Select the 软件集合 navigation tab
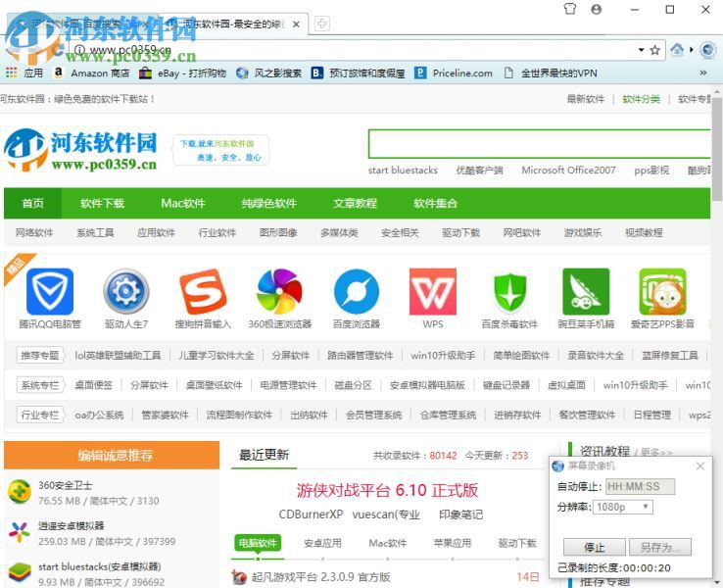 435,204
